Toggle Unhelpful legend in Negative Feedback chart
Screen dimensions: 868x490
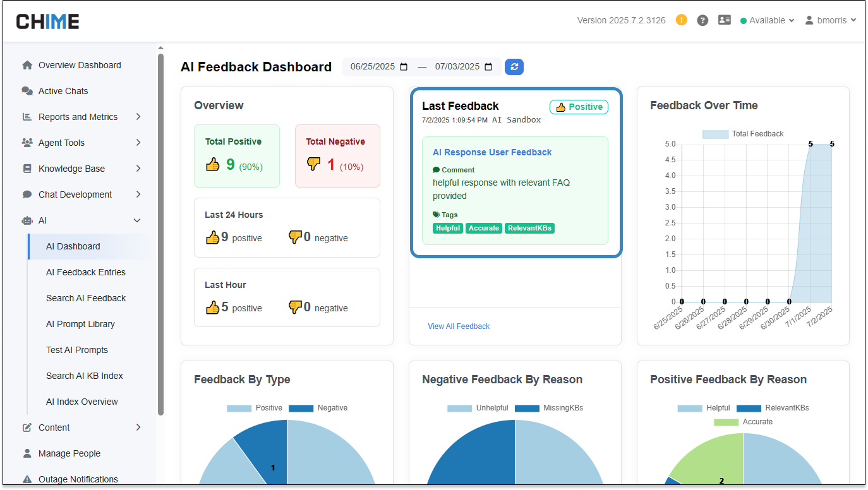tap(478, 408)
